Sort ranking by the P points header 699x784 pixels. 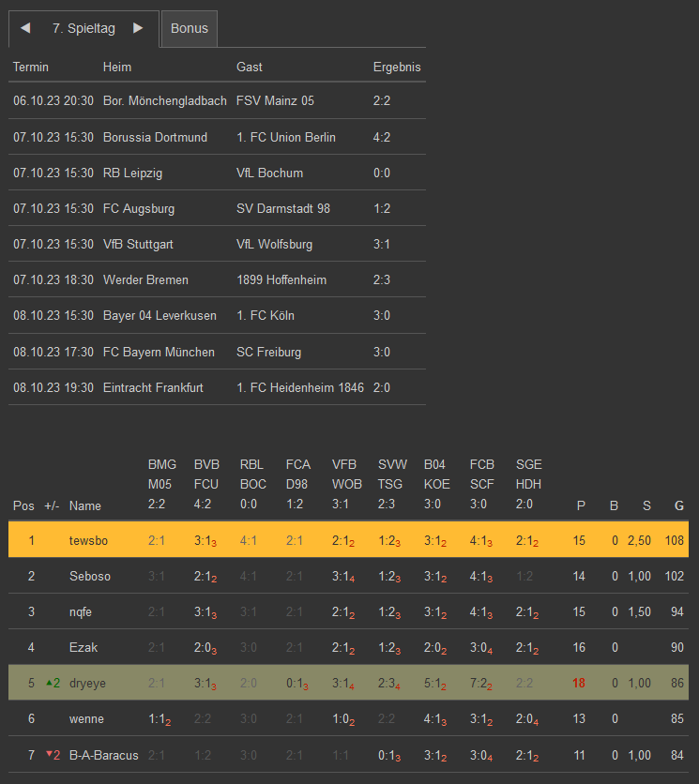click(581, 505)
